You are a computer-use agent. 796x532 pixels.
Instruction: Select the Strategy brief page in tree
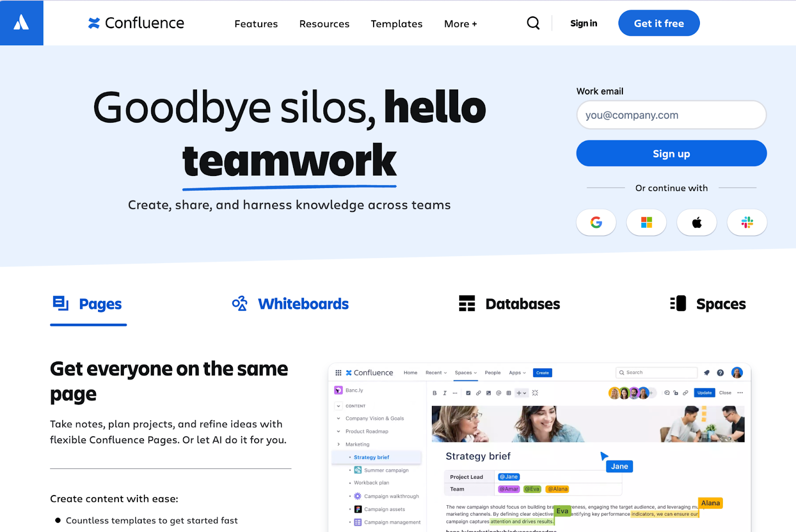[x=377, y=457]
